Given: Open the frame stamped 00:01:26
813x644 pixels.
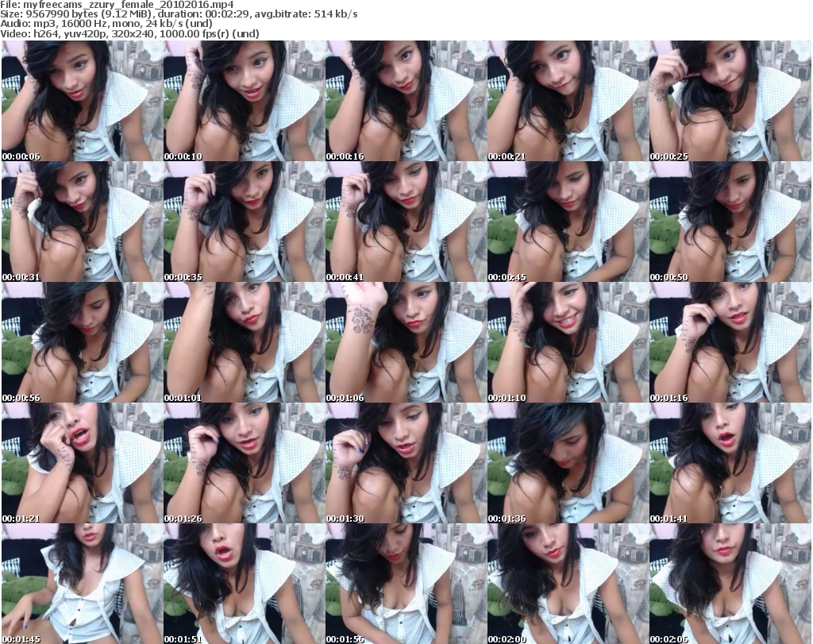Looking at the screenshot, I should 245,464.
